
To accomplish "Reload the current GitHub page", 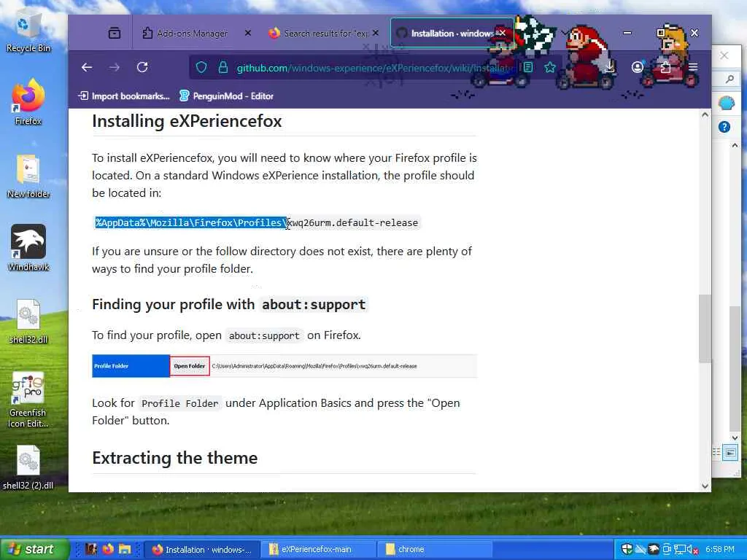I will [x=142, y=68].
